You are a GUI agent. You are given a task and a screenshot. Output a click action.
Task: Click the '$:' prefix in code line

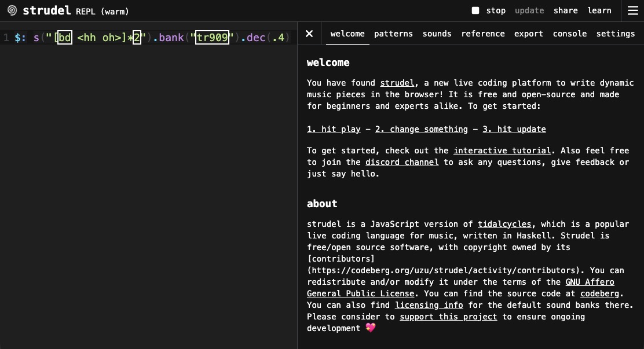[x=20, y=38]
